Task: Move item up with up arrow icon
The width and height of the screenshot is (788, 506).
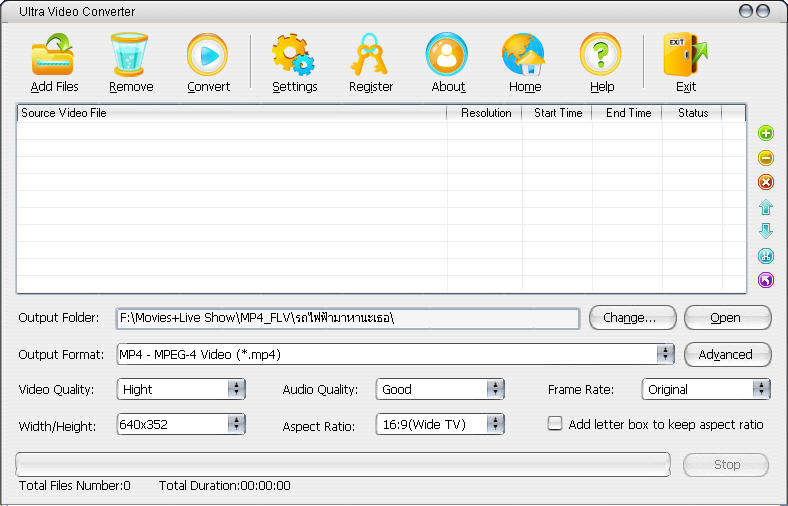Action: [x=765, y=207]
